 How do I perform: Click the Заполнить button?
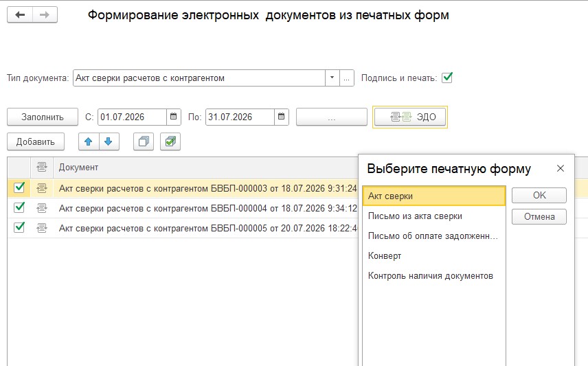[x=43, y=117]
